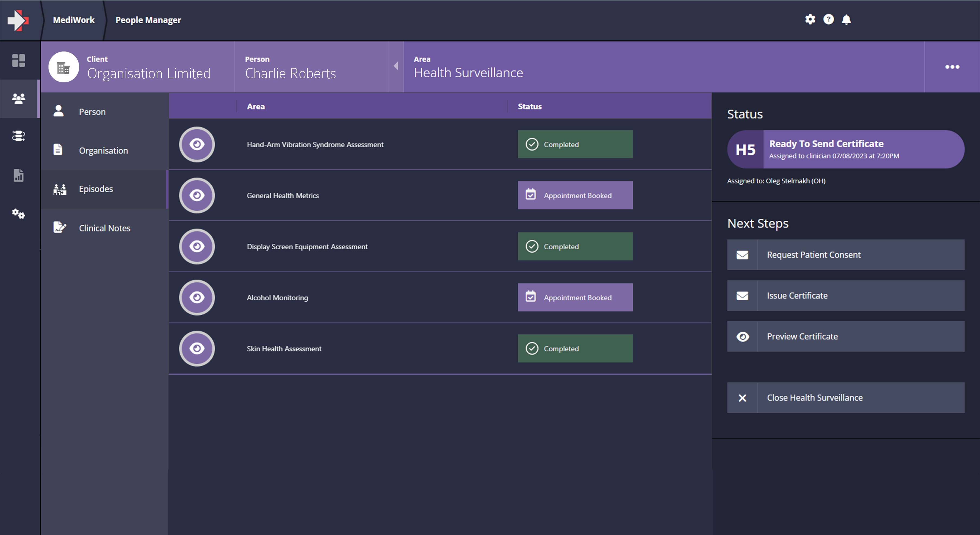This screenshot has height=535, width=980.
Task: Open the dashboard grid icon in left rail
Action: click(18, 60)
